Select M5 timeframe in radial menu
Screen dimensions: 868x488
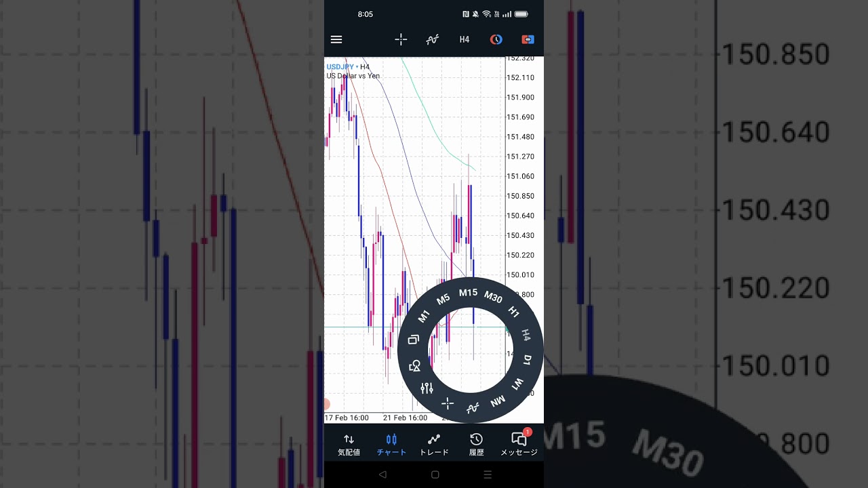click(443, 300)
